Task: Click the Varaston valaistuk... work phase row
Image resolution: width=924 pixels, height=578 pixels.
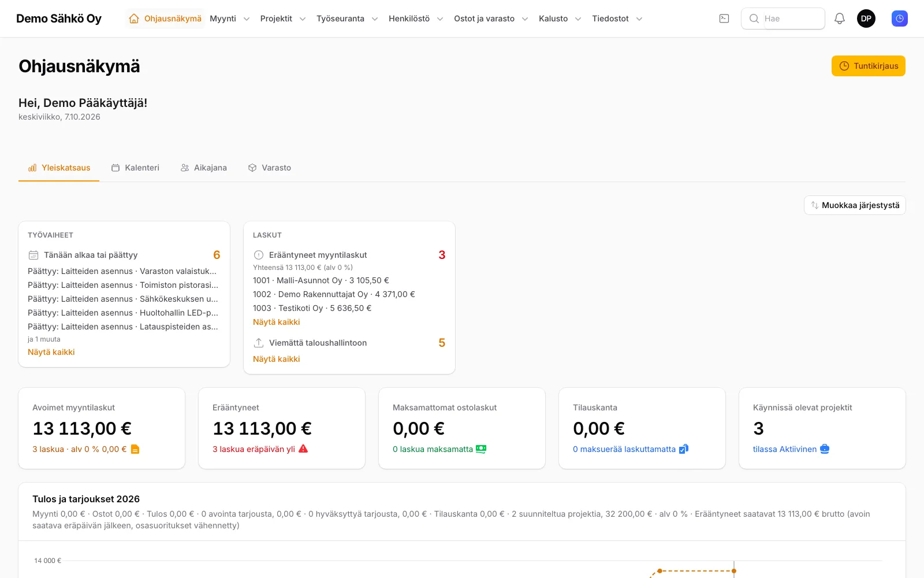Action: click(x=122, y=271)
